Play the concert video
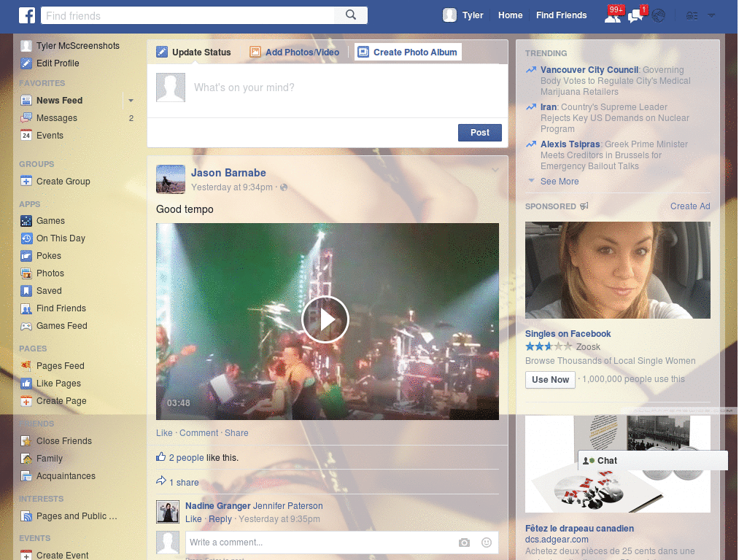The height and width of the screenshot is (560, 747). click(x=325, y=319)
